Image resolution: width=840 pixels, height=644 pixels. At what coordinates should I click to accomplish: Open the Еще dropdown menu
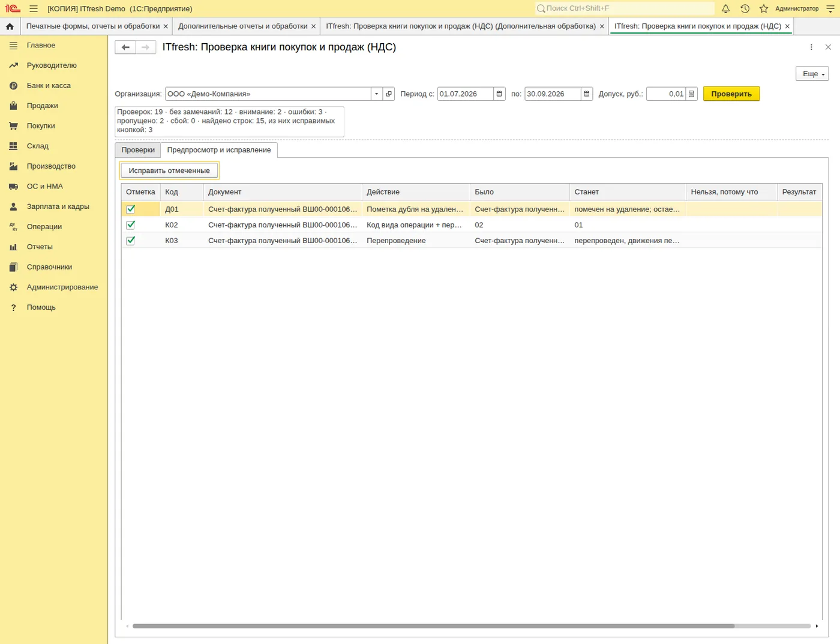812,74
